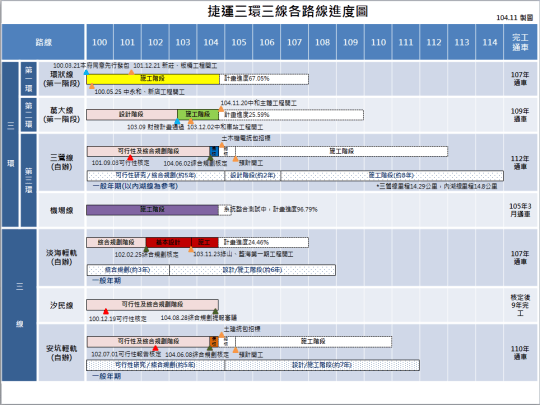Click the 環狀線(第一階段) row label
This screenshot has width=540, height=405.
[61, 79]
